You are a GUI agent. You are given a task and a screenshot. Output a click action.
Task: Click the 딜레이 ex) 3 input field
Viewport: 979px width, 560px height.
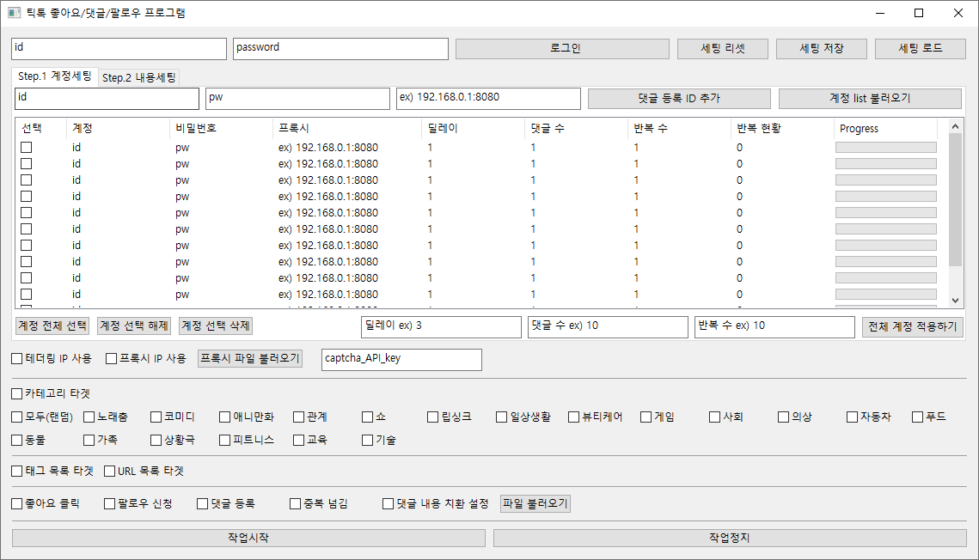(x=441, y=327)
